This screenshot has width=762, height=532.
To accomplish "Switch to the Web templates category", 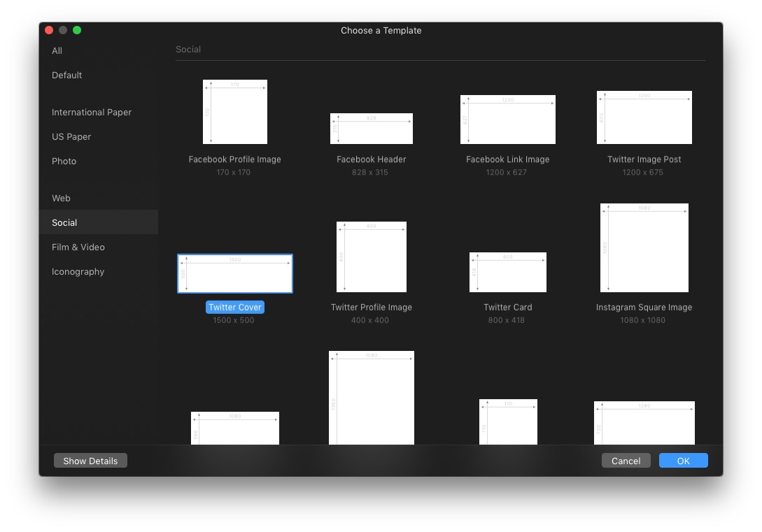I will coord(62,199).
